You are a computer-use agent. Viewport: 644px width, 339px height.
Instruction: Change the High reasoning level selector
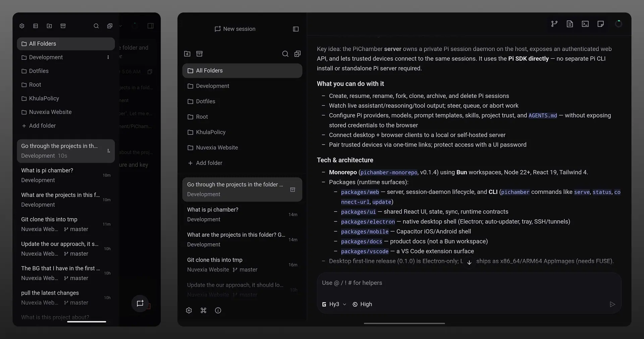[x=362, y=304]
